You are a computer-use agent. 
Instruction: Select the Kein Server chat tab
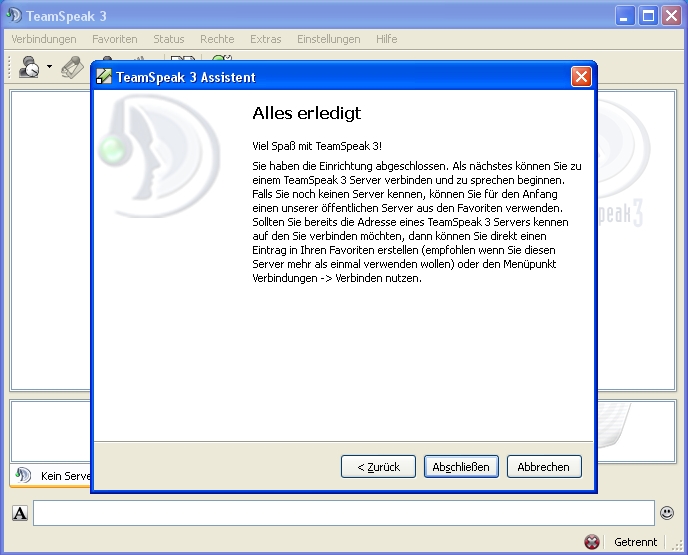tap(50, 476)
